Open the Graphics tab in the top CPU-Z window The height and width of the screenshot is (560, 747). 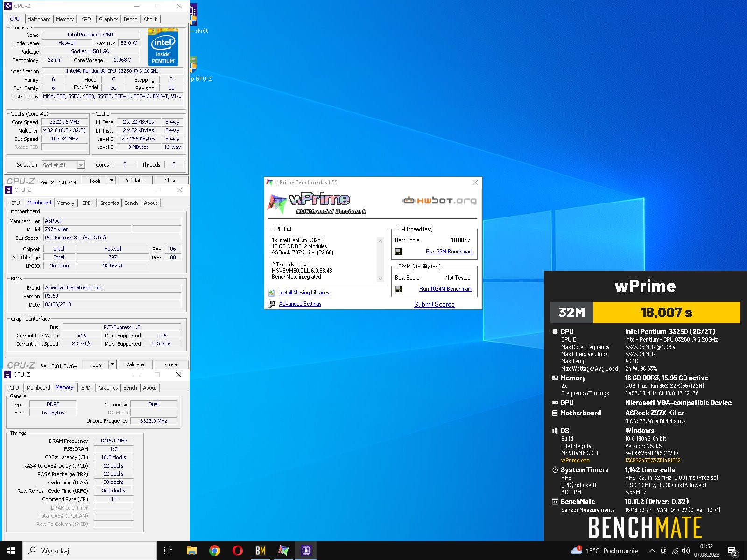pyautogui.click(x=109, y=19)
